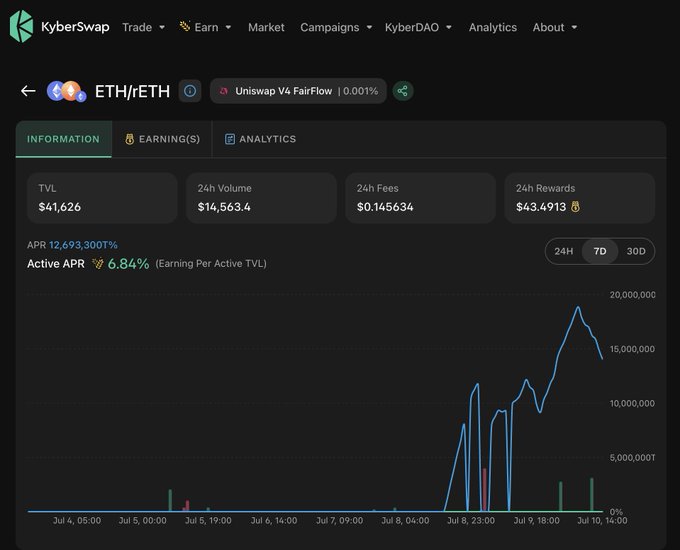Click the reward medal icon beside $43.4913
The width and height of the screenshot is (680, 550).
575,207
